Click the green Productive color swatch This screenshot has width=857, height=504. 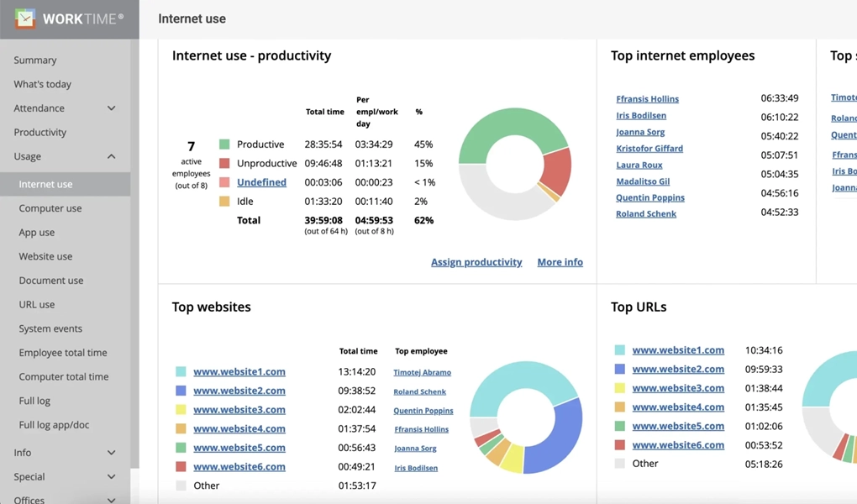pos(224,144)
